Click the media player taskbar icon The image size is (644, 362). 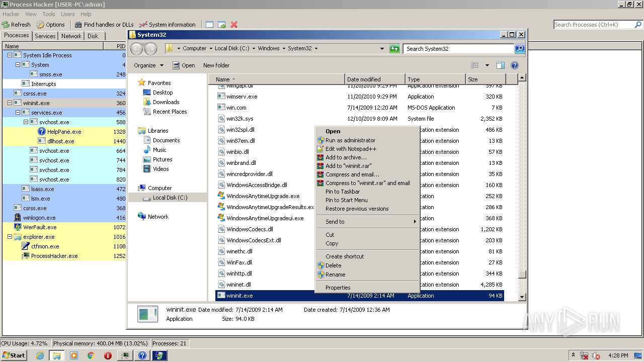point(74,355)
